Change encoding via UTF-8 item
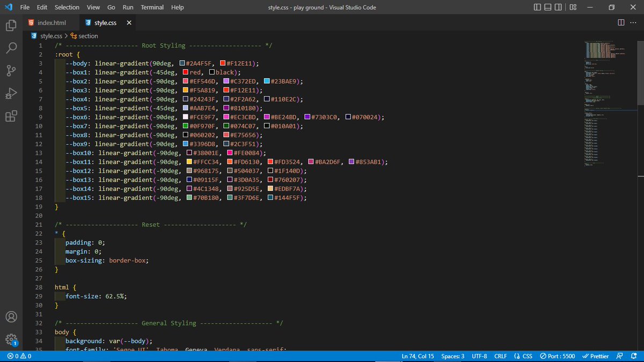 (x=479, y=356)
